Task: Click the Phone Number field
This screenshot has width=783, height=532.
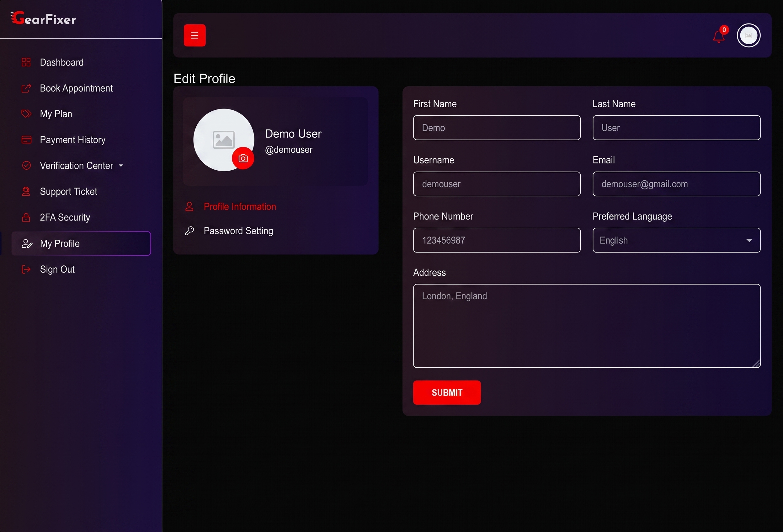Action: point(497,240)
